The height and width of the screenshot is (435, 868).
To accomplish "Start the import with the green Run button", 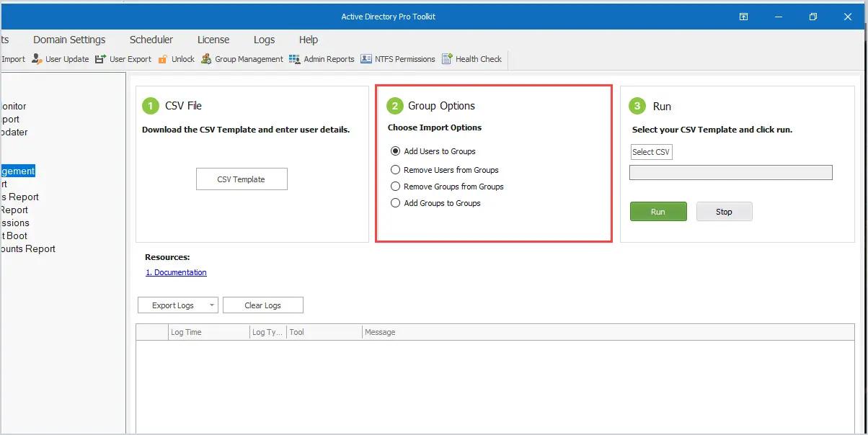I will pos(658,212).
